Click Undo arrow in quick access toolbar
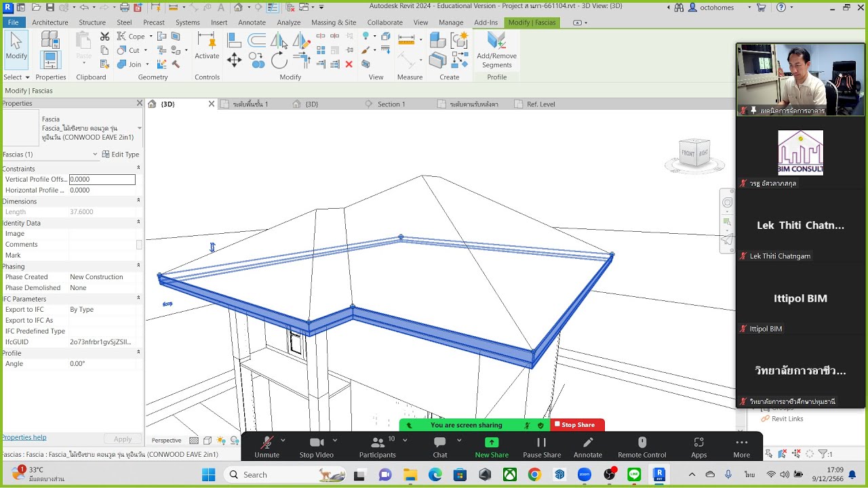The image size is (868, 488). [x=84, y=7]
